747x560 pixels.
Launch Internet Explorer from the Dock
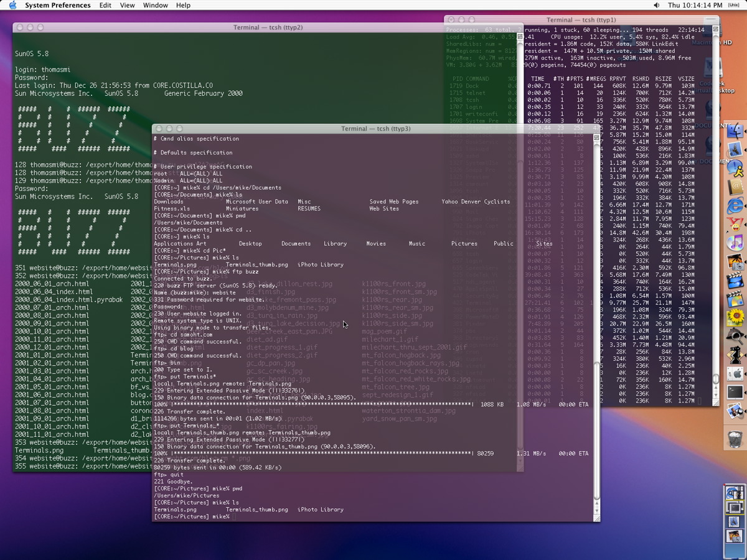(x=736, y=205)
